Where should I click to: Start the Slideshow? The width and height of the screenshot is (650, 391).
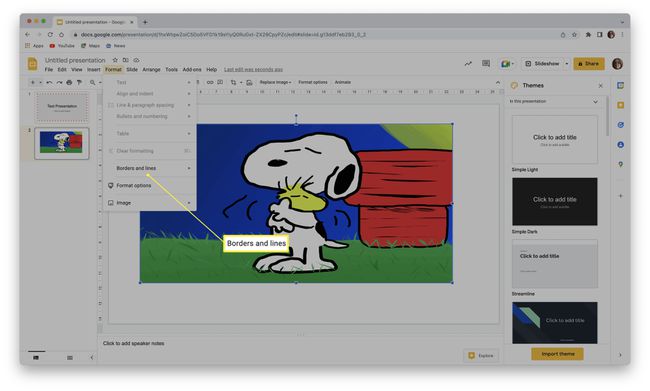click(543, 64)
